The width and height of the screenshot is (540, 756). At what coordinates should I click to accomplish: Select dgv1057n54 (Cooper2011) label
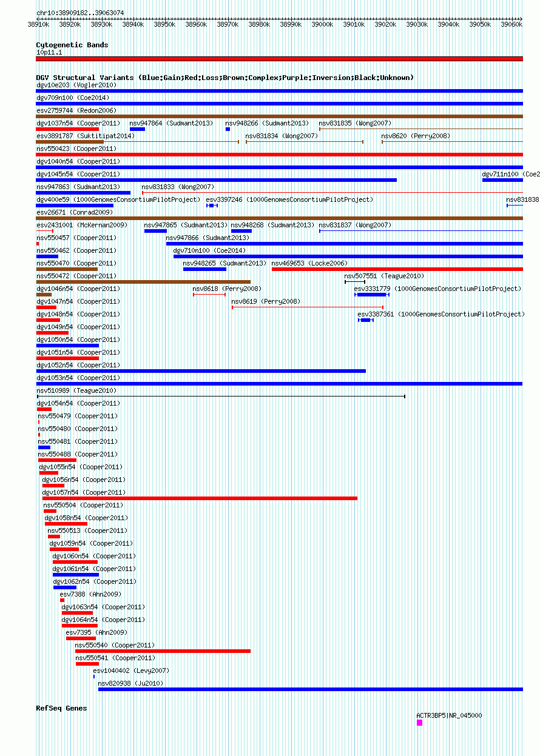[x=84, y=492]
